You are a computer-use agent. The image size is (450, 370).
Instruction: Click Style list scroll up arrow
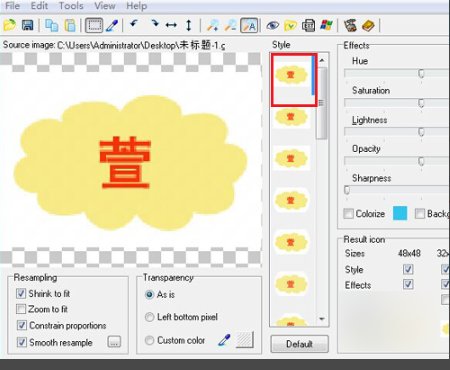point(322,60)
